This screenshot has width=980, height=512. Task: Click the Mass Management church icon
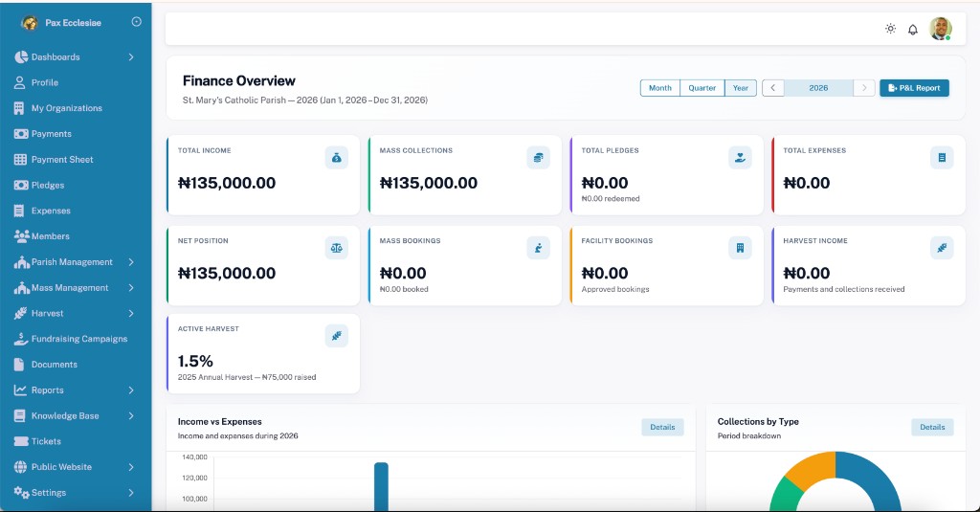pyautogui.click(x=22, y=287)
